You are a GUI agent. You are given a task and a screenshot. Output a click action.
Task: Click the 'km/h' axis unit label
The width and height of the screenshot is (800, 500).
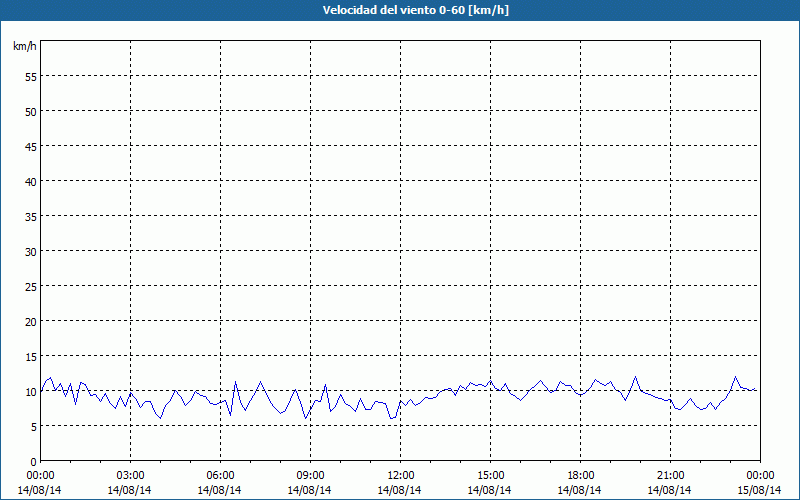click(25, 46)
